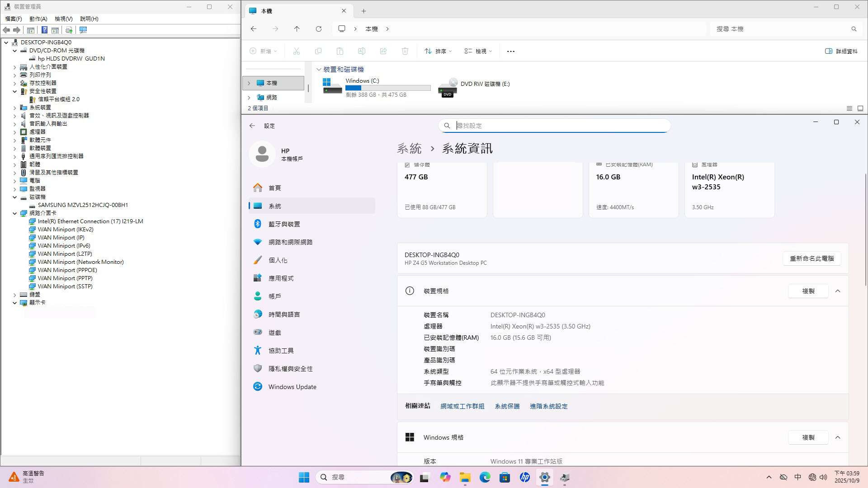Click the up arrow in File Explorer navigation
The image size is (868, 488).
[297, 29]
